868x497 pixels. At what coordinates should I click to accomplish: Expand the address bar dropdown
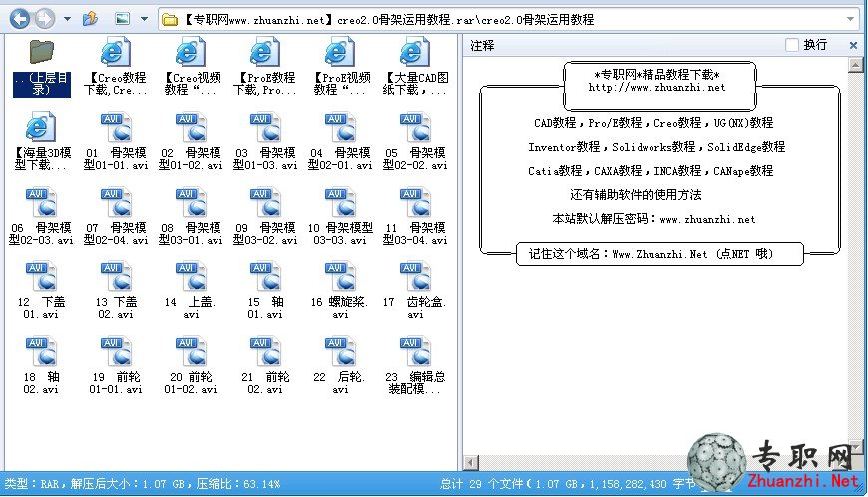[x=850, y=20]
